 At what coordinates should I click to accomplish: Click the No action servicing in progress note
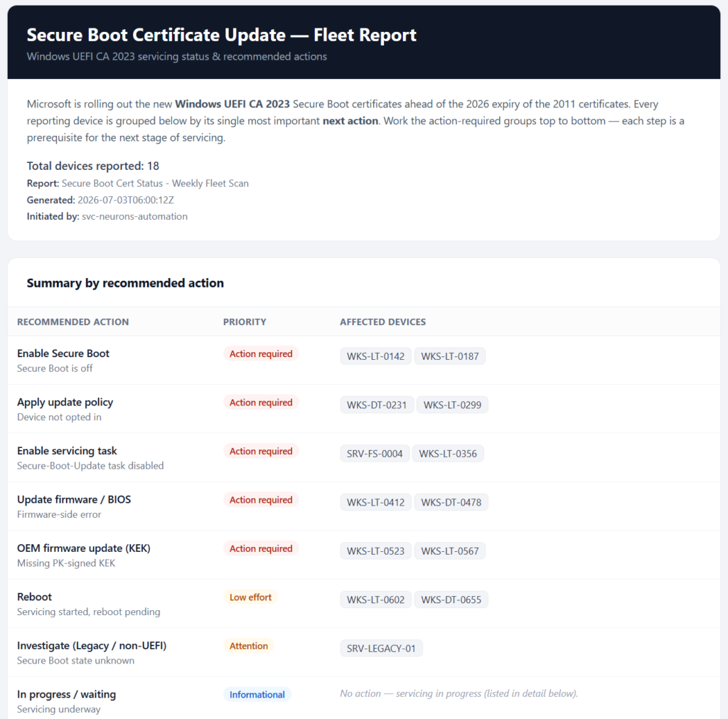[x=459, y=694]
